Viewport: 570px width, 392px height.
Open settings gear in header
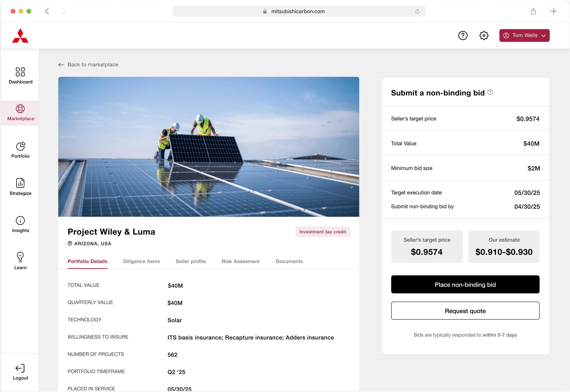tap(483, 36)
